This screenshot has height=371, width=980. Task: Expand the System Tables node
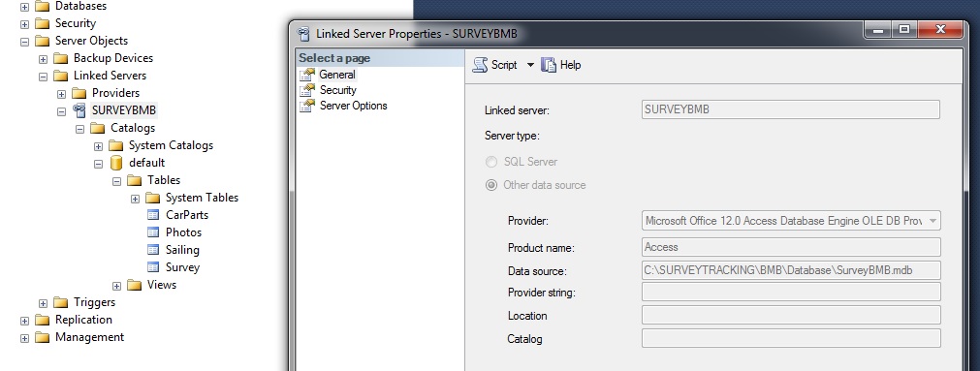(x=135, y=200)
